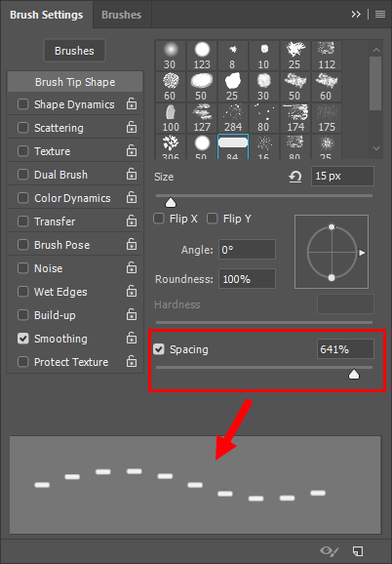The height and width of the screenshot is (564, 392).
Task: Uncheck the Smoothing checkbox
Action: click(23, 339)
